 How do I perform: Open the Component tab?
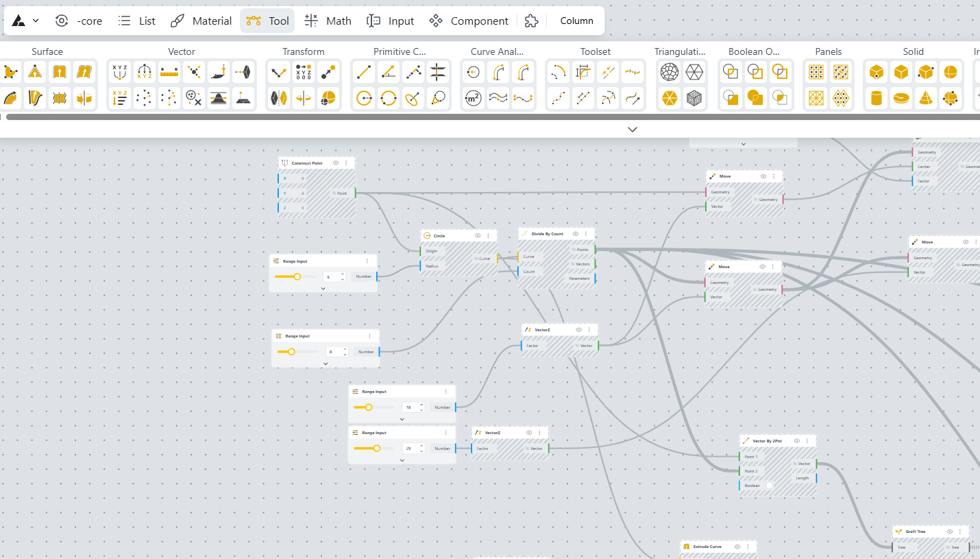coord(469,21)
